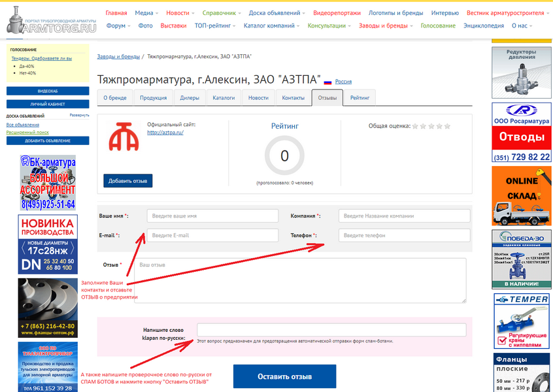Open the official site link aztpa.ru
This screenshot has height=392, width=553.
click(x=165, y=132)
